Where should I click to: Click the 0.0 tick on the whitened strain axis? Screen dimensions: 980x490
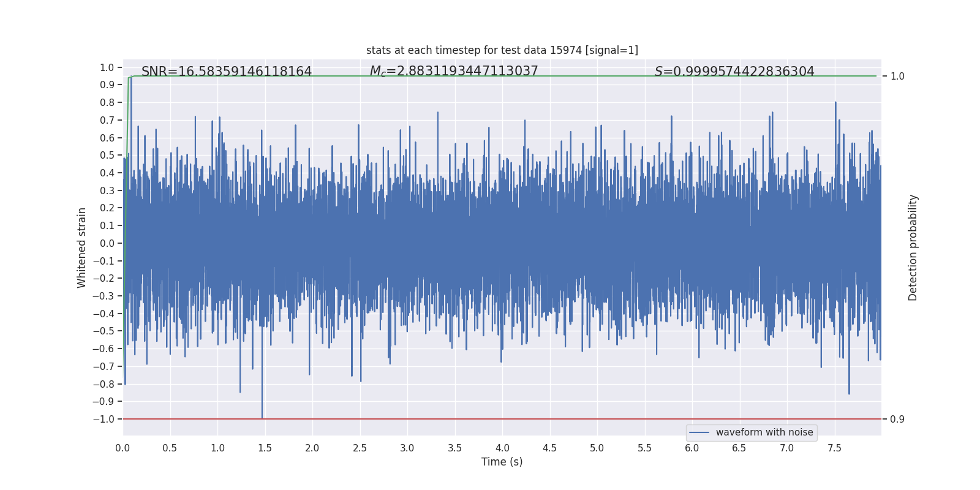click(107, 243)
